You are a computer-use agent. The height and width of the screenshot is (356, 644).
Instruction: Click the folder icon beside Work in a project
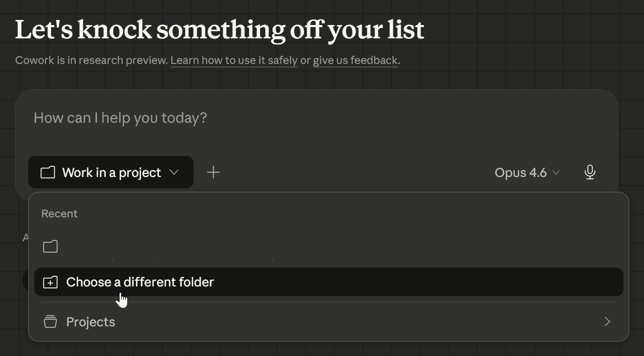(x=48, y=172)
